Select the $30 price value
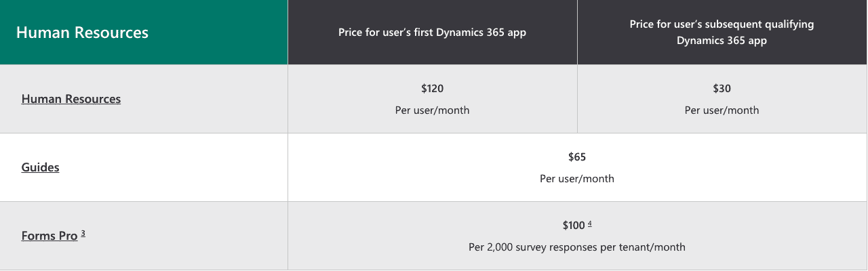 coord(722,89)
